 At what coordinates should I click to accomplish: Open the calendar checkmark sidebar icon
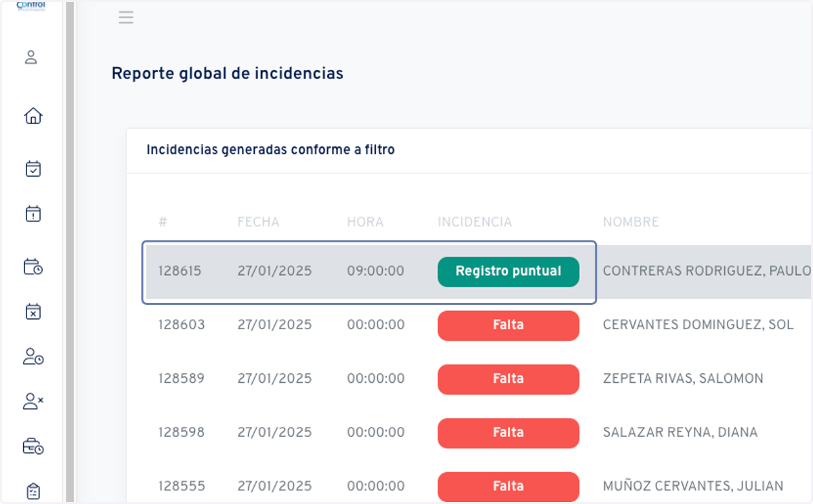pyautogui.click(x=33, y=169)
